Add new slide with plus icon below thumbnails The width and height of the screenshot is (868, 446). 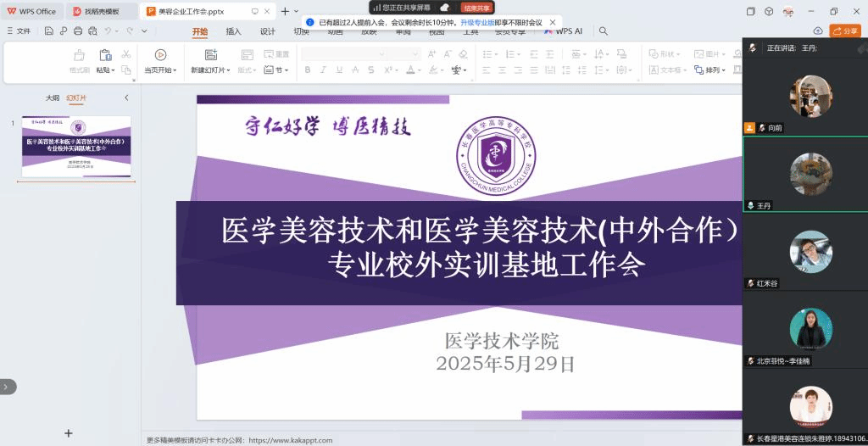[x=69, y=433]
